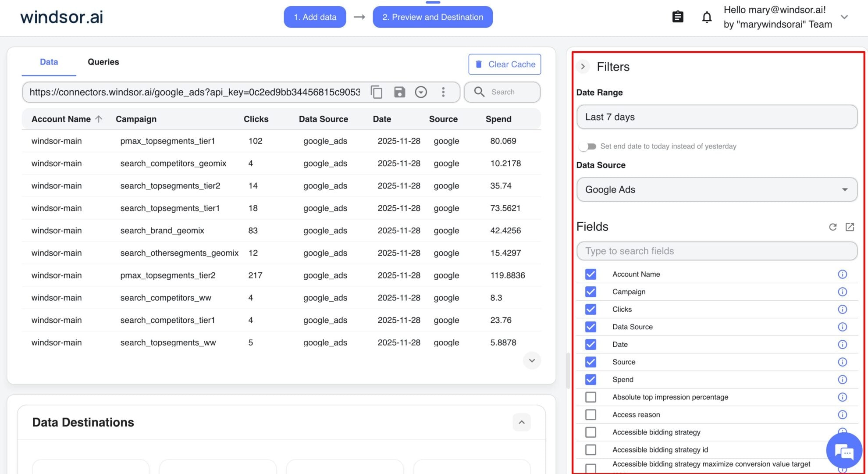Image resolution: width=868 pixels, height=474 pixels.
Task: Show info for Spend field
Action: coord(842,379)
